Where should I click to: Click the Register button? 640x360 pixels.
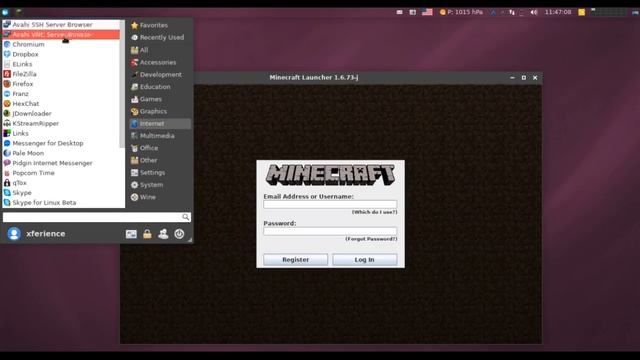pyautogui.click(x=296, y=260)
